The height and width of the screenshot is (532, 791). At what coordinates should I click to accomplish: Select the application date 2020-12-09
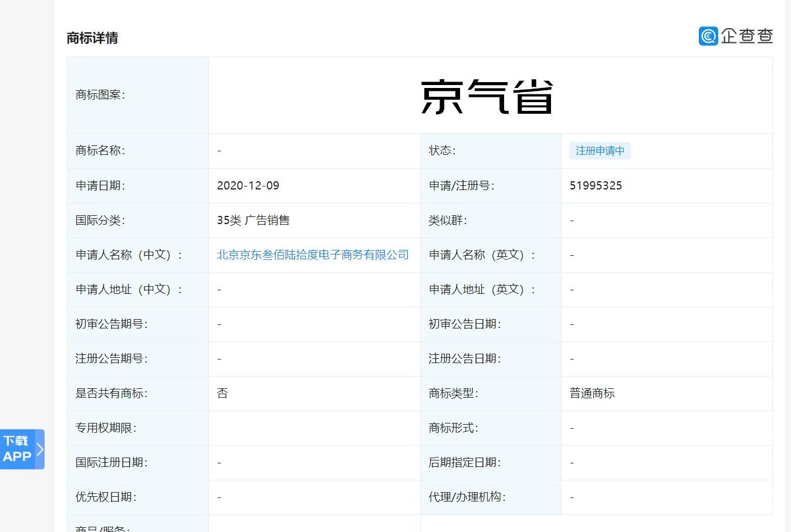tap(248, 186)
